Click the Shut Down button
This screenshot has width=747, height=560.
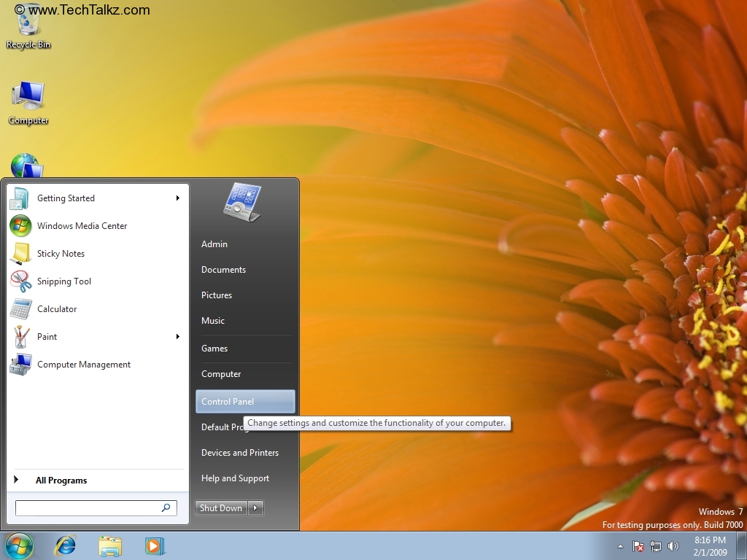tap(220, 507)
